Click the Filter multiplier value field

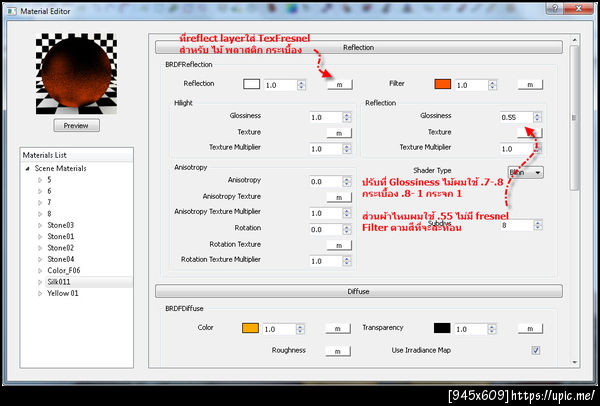(471, 85)
